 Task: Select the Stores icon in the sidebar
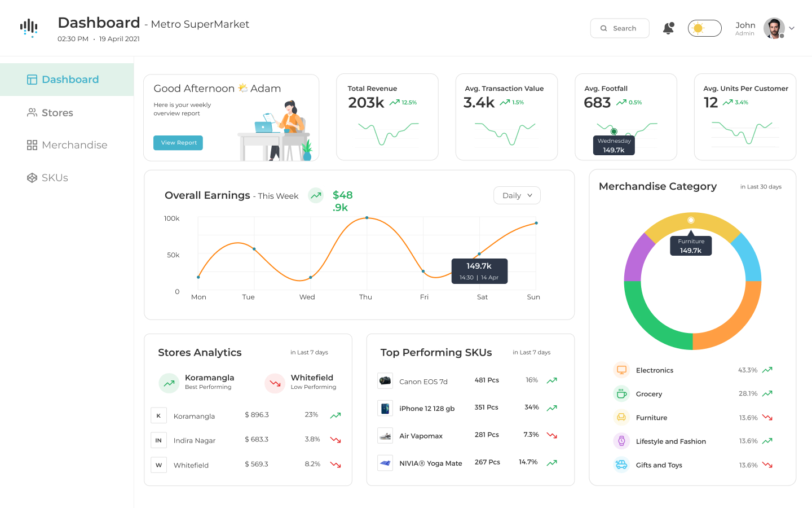coord(32,112)
